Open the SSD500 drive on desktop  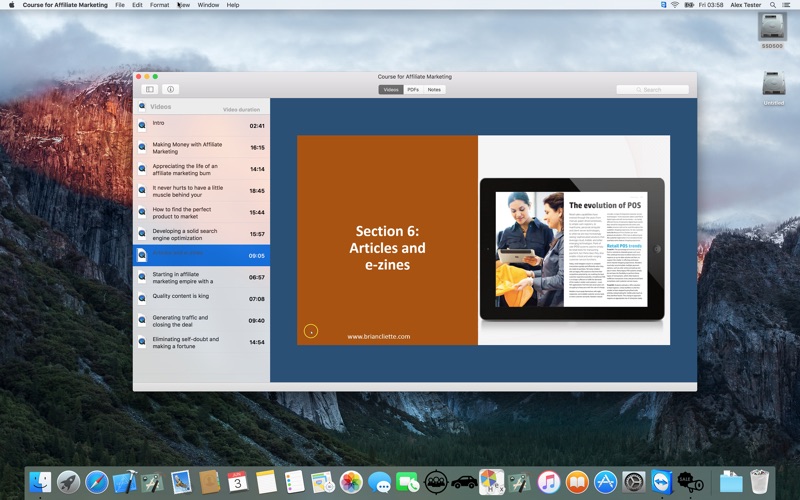pos(773,28)
